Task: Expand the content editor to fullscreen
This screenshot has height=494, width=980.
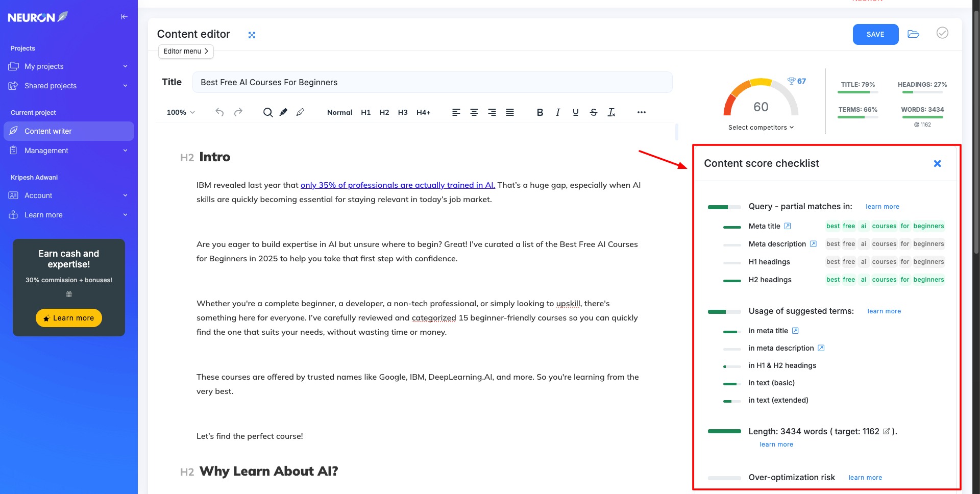Action: (x=252, y=35)
